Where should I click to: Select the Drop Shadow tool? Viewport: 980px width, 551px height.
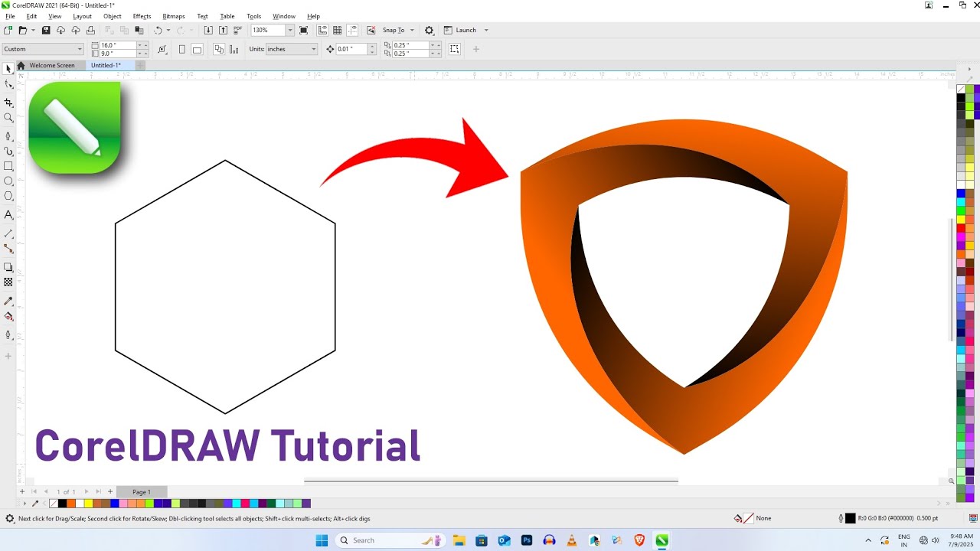click(x=8, y=267)
